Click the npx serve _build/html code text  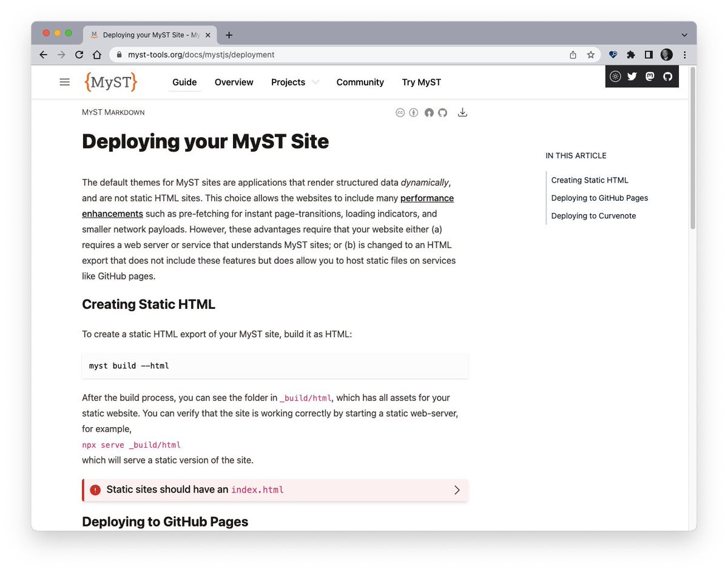[132, 445]
